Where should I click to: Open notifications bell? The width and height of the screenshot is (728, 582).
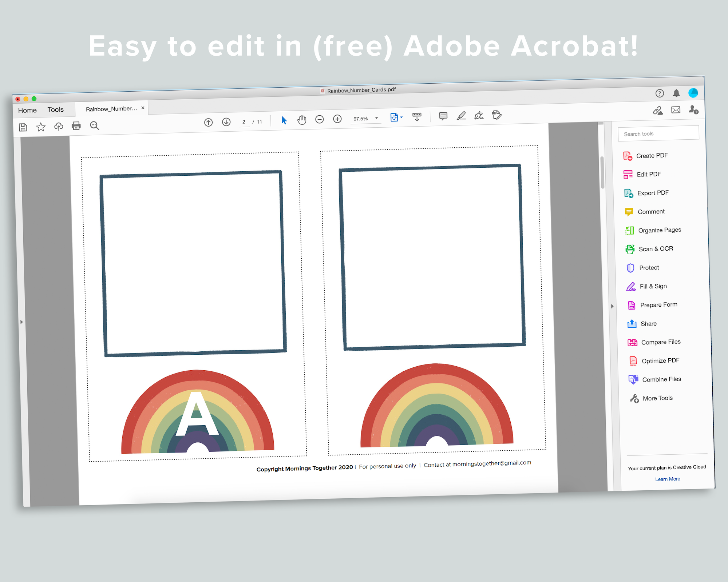676,93
